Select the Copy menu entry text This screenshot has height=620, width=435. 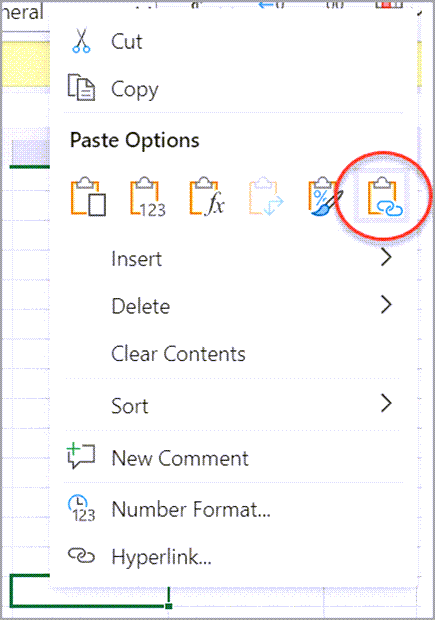pos(135,90)
